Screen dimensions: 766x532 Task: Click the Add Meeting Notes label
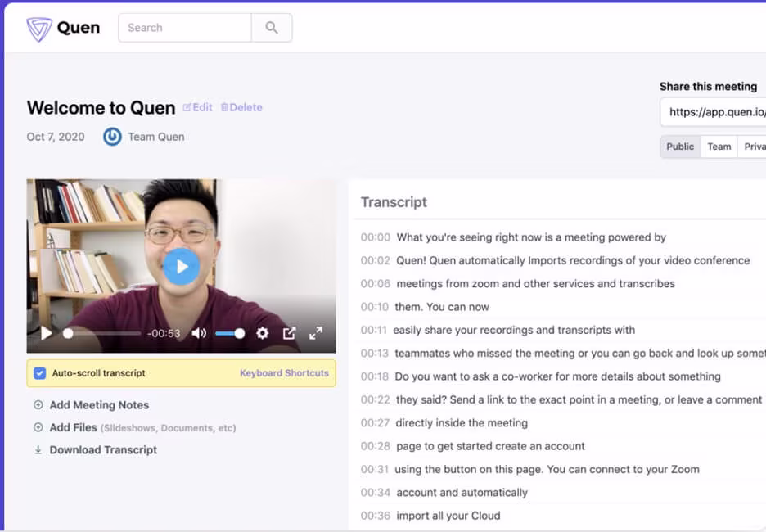[99, 405]
